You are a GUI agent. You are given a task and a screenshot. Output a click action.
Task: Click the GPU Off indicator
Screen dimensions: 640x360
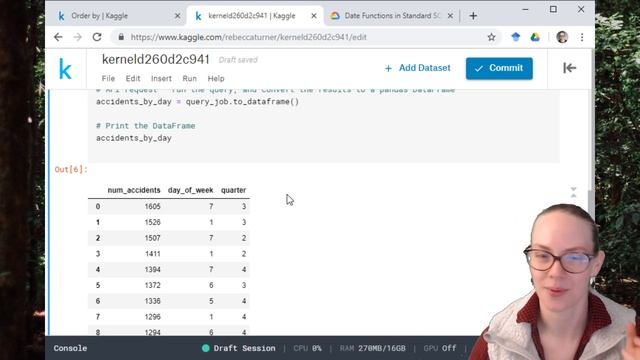(440, 348)
